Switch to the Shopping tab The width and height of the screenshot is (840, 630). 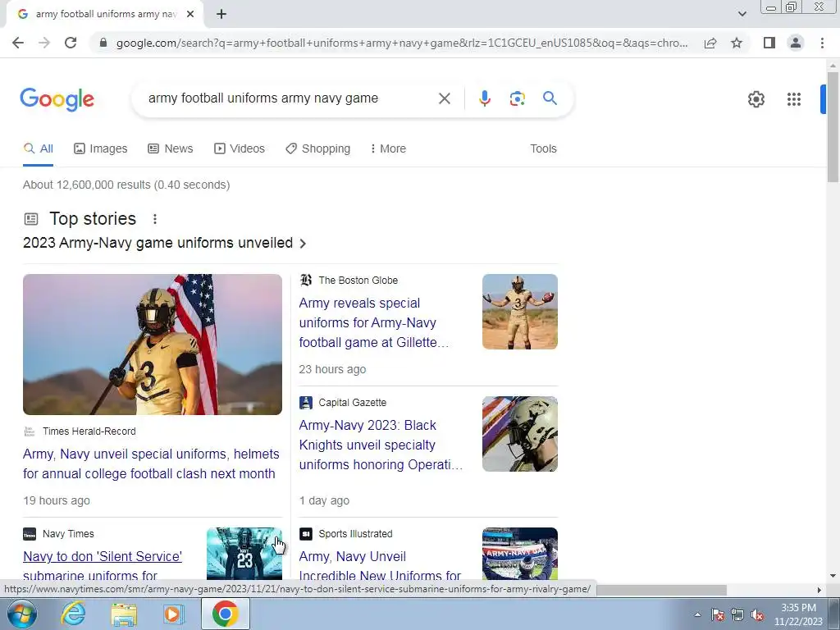318,149
